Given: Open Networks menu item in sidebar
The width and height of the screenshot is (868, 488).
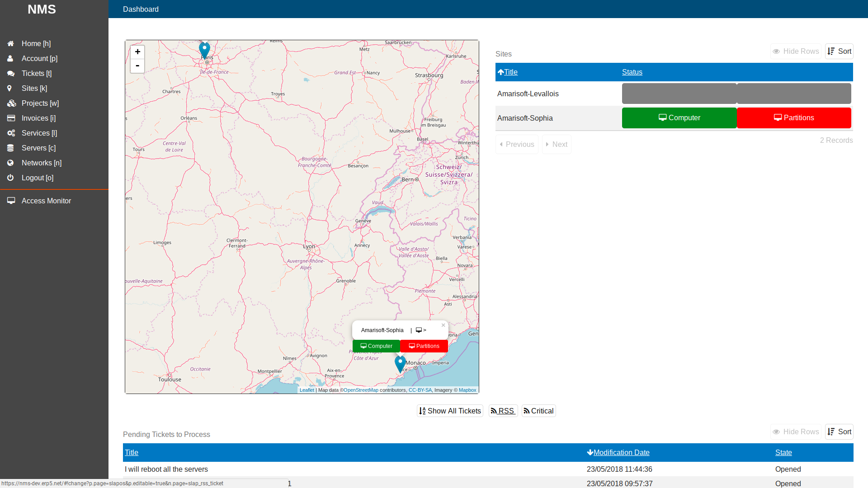Looking at the screenshot, I should pos(42,163).
